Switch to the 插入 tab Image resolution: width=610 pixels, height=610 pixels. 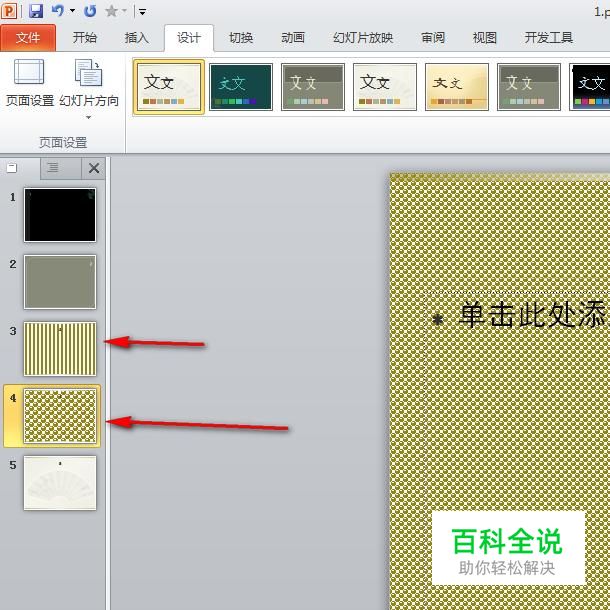click(x=137, y=38)
